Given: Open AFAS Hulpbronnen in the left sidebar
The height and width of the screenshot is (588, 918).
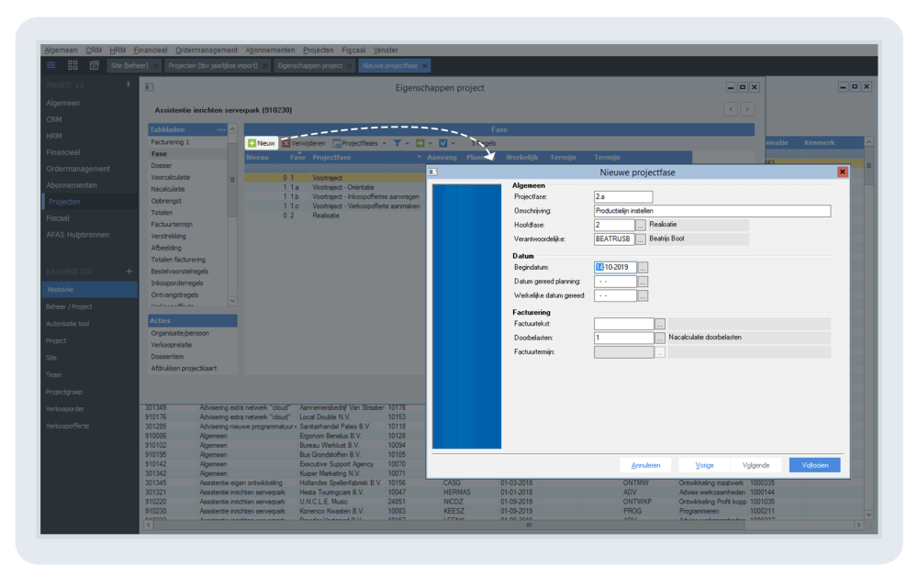Looking at the screenshot, I should (77, 235).
